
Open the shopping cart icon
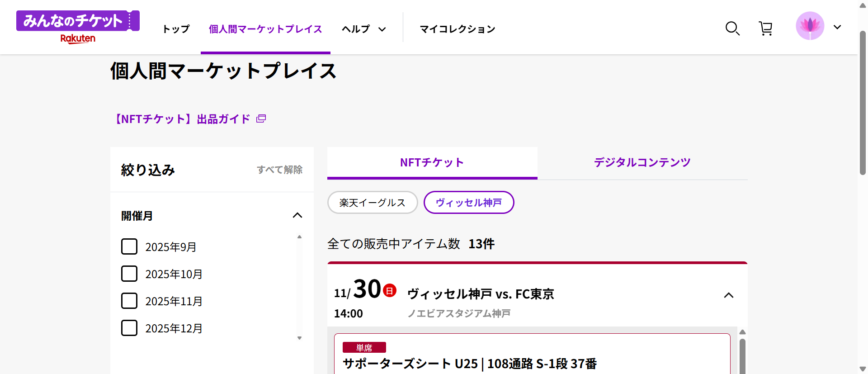click(765, 28)
